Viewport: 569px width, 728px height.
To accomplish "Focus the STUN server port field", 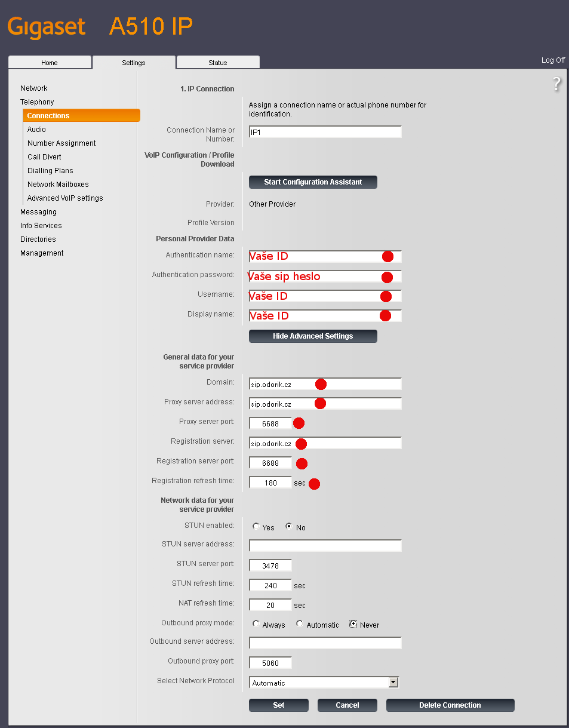I will [x=270, y=566].
